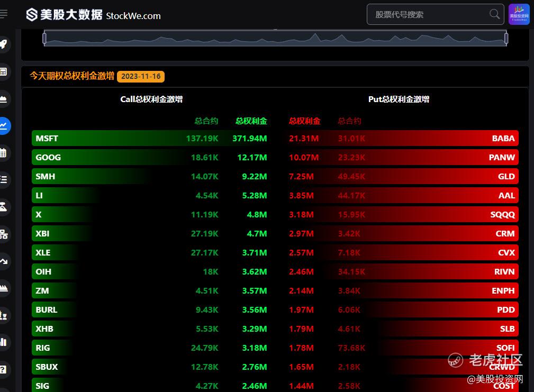Open the rocket sidebar icon
Viewport: 534px width, 392px height.
[3, 44]
